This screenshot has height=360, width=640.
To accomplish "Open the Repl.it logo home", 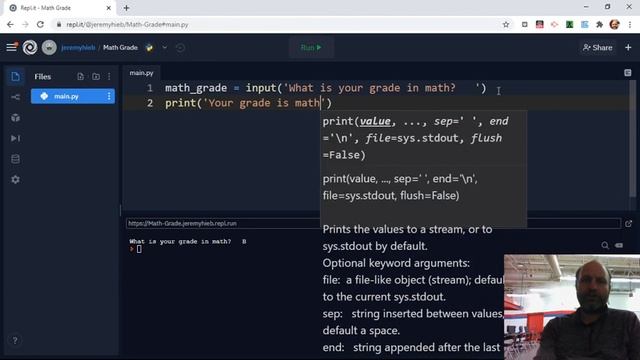I will 30,47.
